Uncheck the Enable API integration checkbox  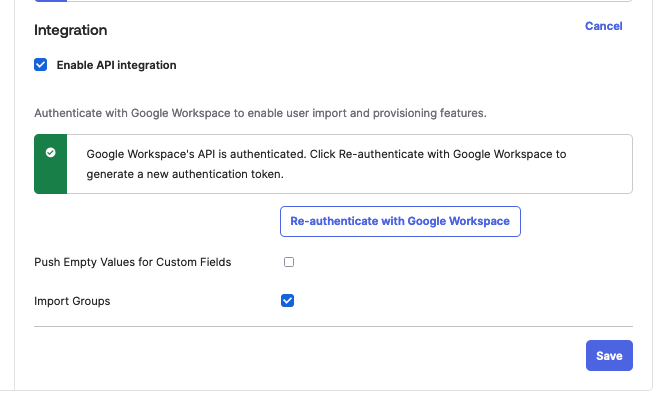click(x=41, y=65)
